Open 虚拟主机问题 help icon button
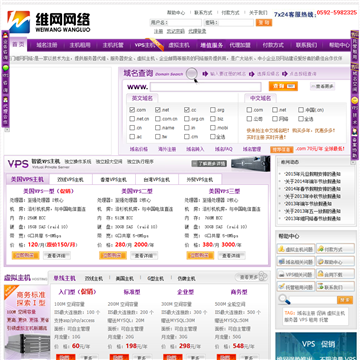Viewport: 360px width, 360px height. coord(296,249)
